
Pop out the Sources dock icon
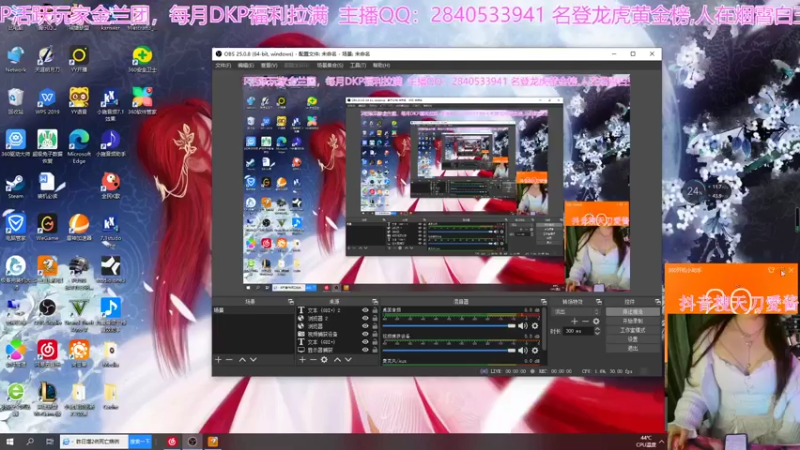(375, 302)
